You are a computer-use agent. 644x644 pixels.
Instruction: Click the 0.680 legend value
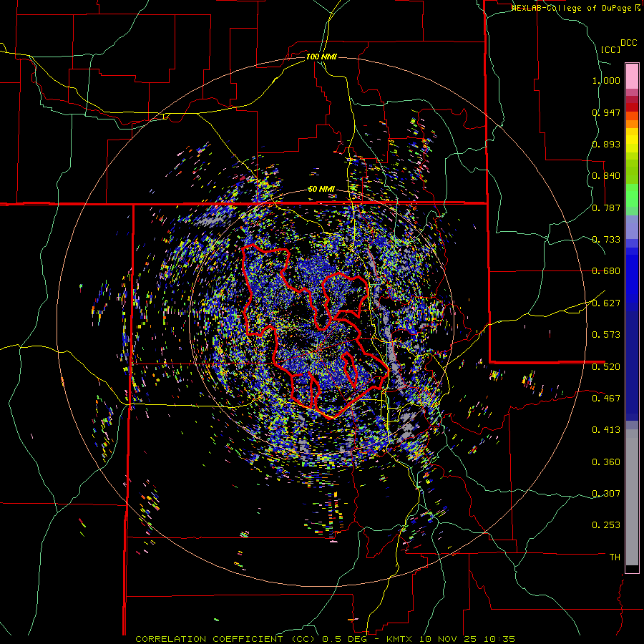coord(606,271)
